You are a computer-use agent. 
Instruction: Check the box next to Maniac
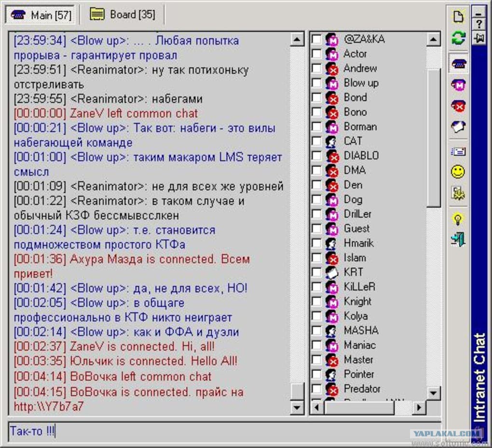pyautogui.click(x=316, y=345)
